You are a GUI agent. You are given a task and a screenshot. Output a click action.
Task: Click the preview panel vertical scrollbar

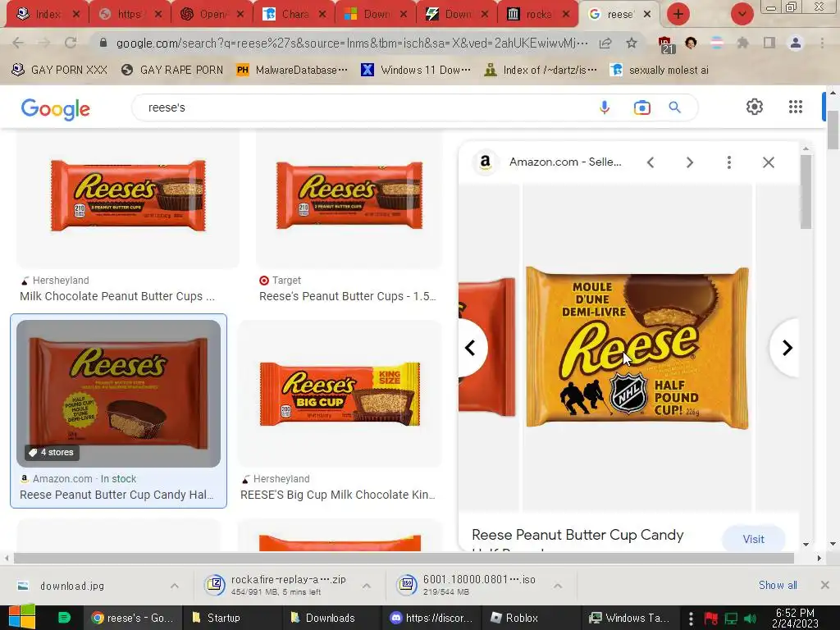(806, 192)
